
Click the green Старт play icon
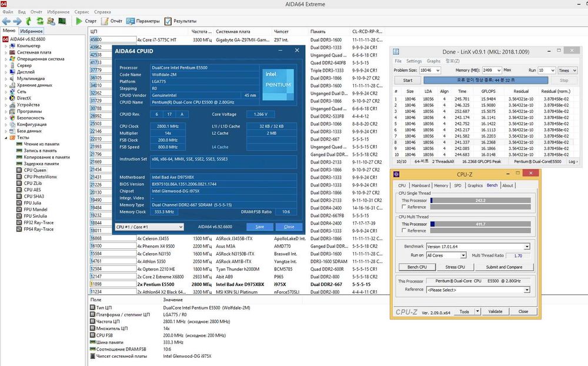pos(79,21)
